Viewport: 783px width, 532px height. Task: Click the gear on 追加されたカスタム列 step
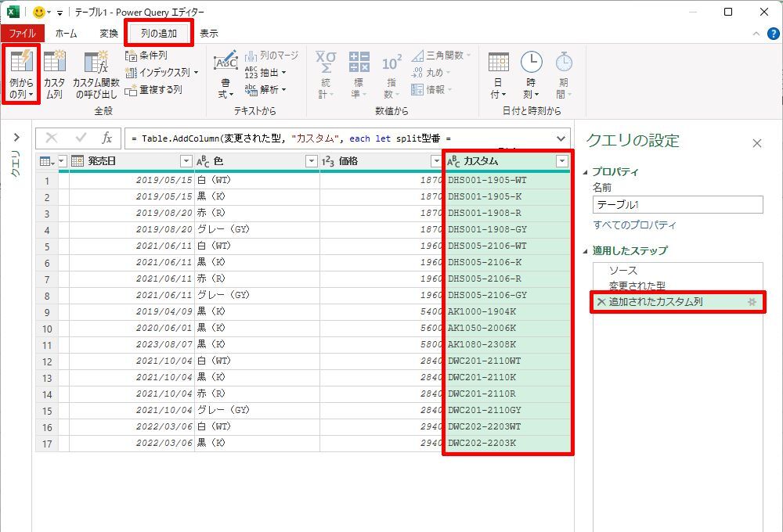pyautogui.click(x=752, y=302)
